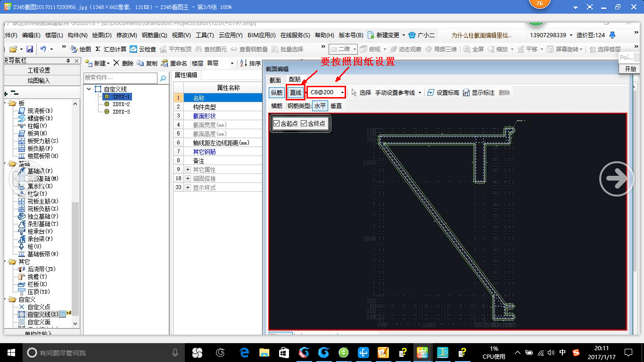
Task: Click 复制 copy icon
Action: [x=140, y=63]
